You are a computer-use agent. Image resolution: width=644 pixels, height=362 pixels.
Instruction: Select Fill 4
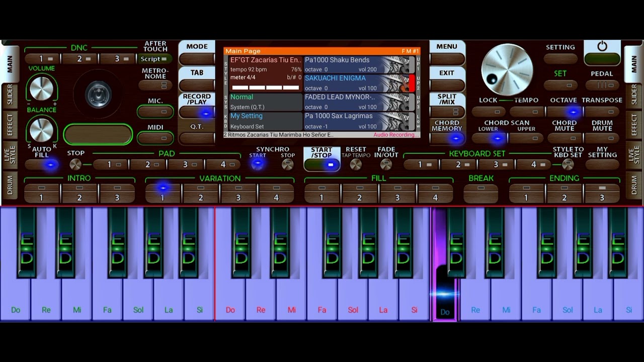435,194
